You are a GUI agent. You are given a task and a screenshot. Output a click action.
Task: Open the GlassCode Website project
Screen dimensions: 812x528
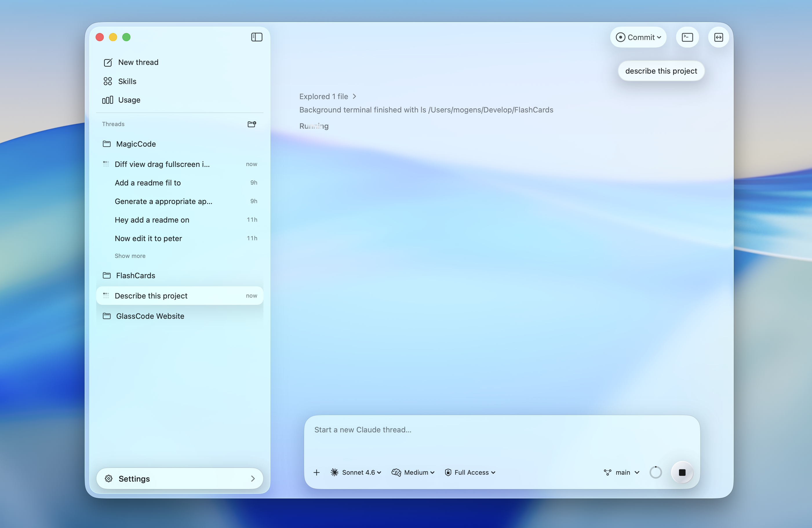(150, 316)
